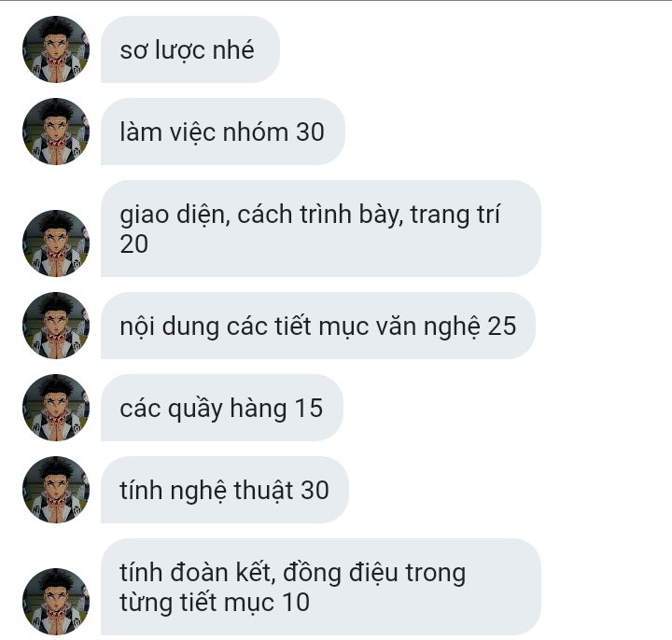The width and height of the screenshot is (672, 640).
Task: Click "từng tiết mục 10" text line
Action: pos(215,602)
